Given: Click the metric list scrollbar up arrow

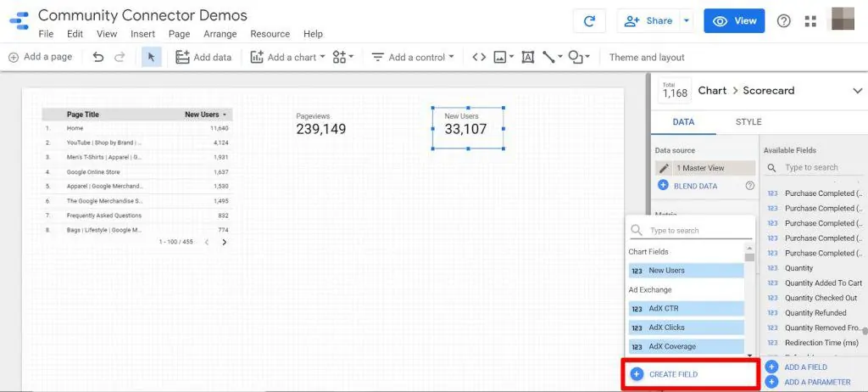Looking at the screenshot, I should pyautogui.click(x=749, y=249).
